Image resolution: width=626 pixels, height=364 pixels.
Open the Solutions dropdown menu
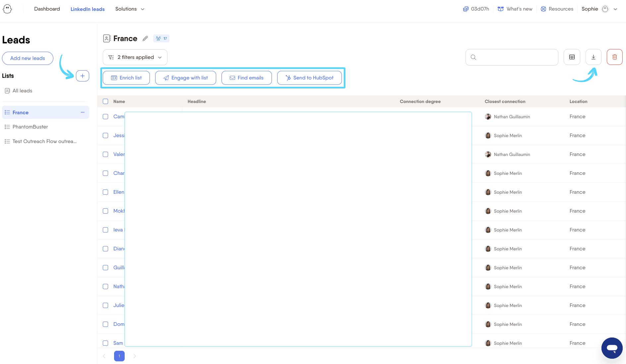130,9
